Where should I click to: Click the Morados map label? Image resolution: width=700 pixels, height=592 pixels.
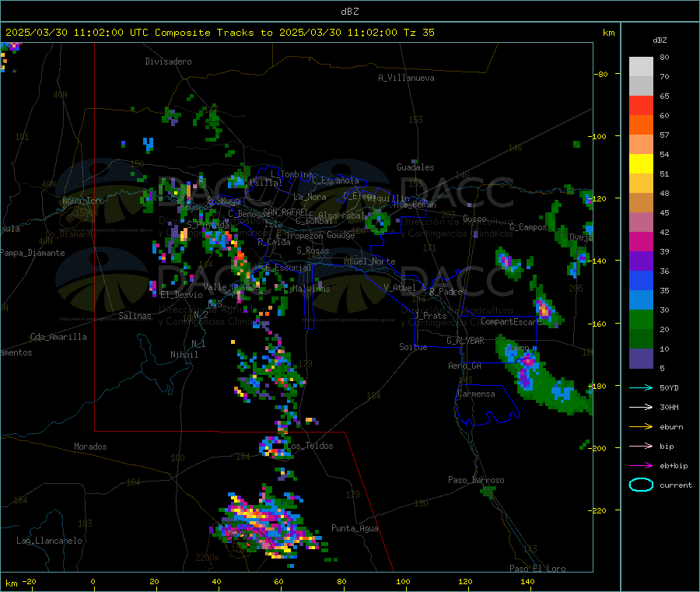tap(90, 447)
